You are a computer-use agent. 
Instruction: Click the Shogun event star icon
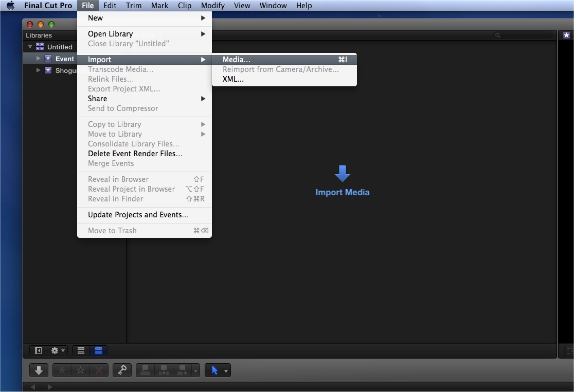(48, 70)
